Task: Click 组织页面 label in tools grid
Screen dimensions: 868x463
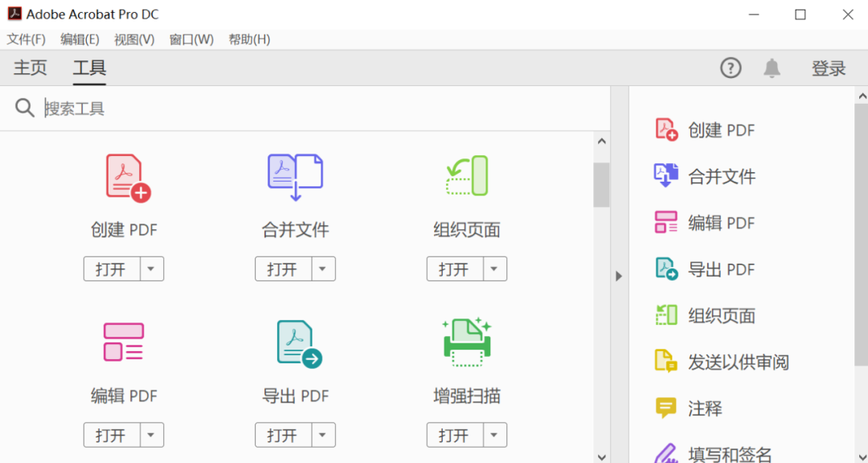Action: click(x=467, y=229)
